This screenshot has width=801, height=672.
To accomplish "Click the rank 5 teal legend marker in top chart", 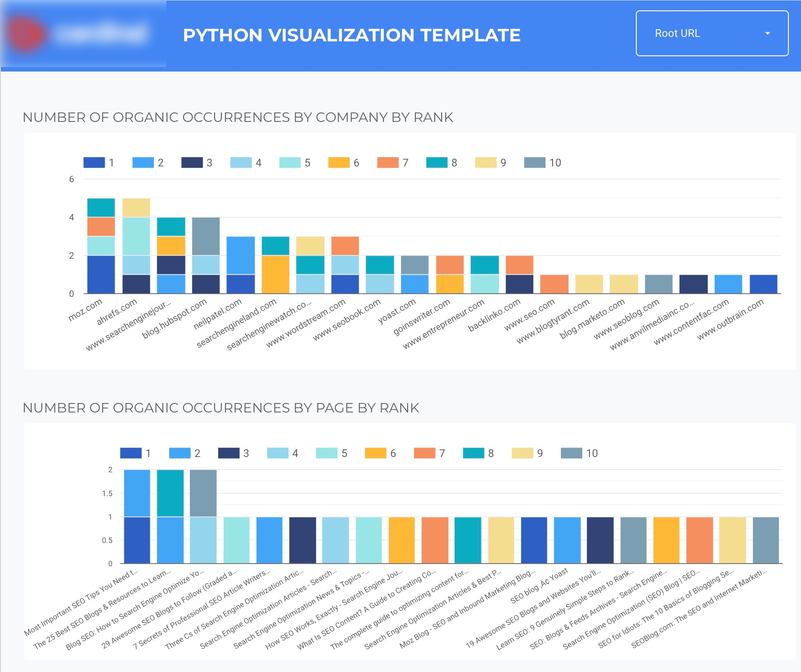I will 290,163.
